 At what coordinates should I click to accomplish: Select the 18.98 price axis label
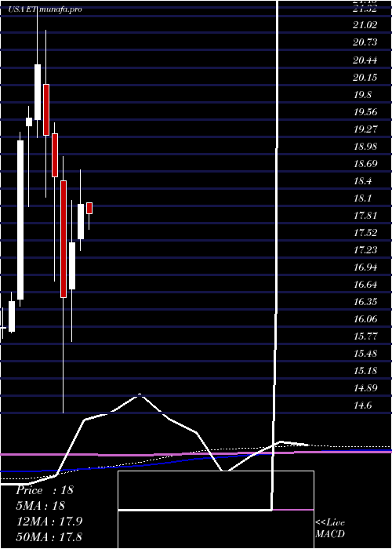point(365,146)
